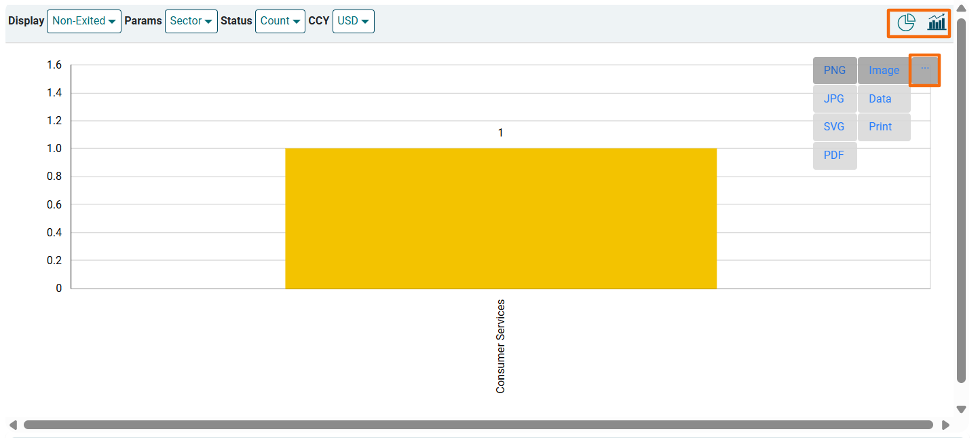Export chart as PDF

(834, 156)
